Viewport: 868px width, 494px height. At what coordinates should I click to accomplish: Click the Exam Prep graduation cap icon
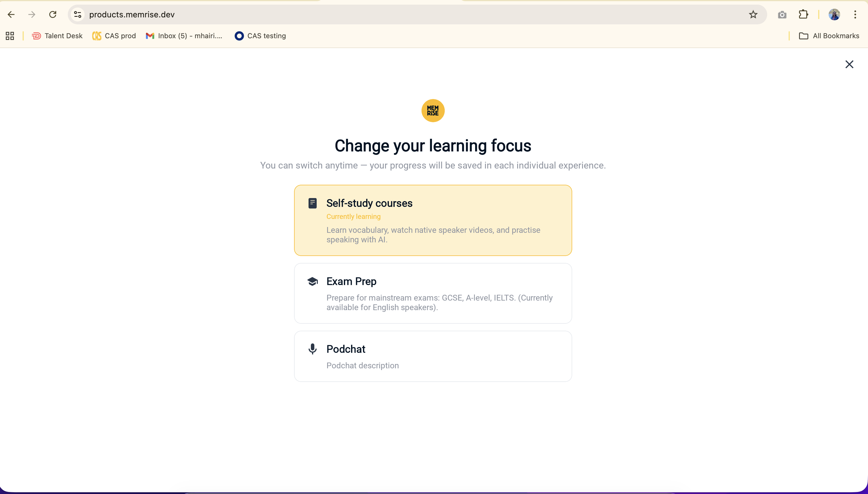point(312,281)
